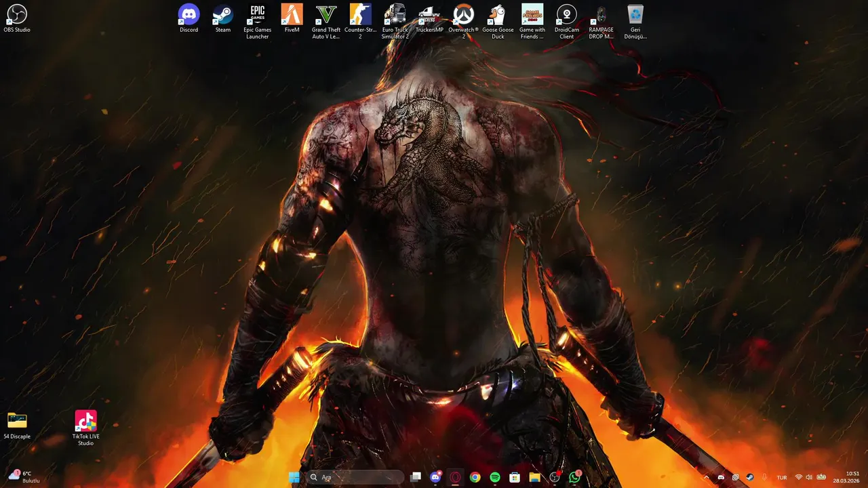Open the OBS Studio desktop shortcut
Image resolution: width=868 pixels, height=488 pixels.
pyautogui.click(x=17, y=18)
